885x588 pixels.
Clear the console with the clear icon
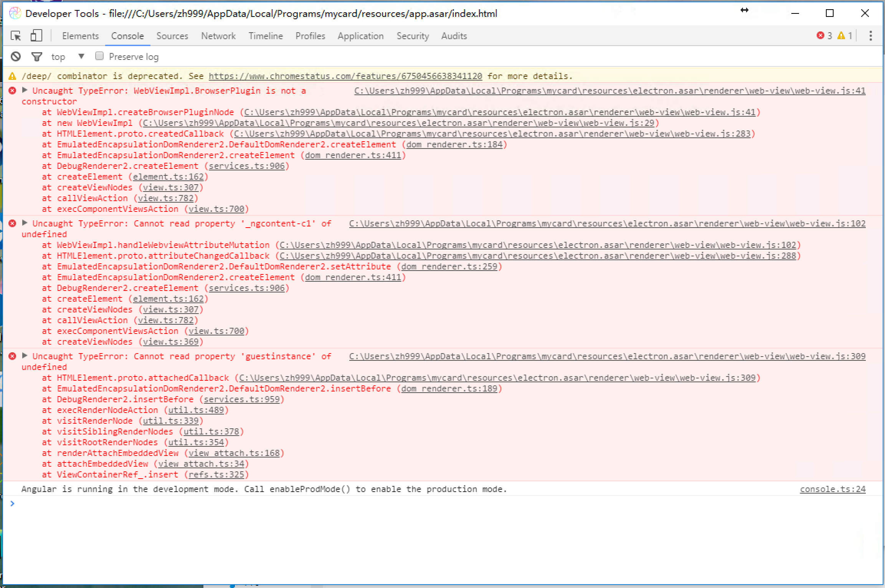point(15,56)
